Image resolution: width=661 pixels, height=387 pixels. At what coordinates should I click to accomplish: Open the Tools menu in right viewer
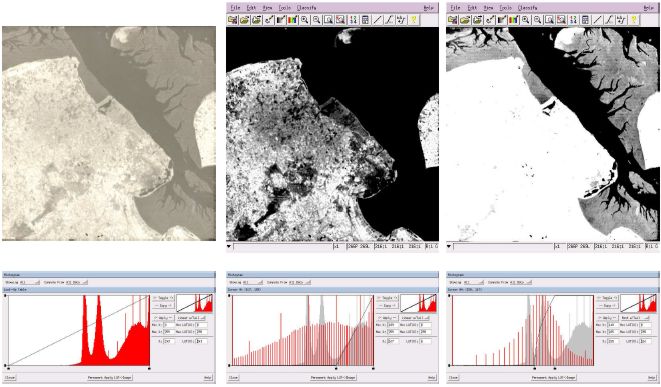coord(505,8)
